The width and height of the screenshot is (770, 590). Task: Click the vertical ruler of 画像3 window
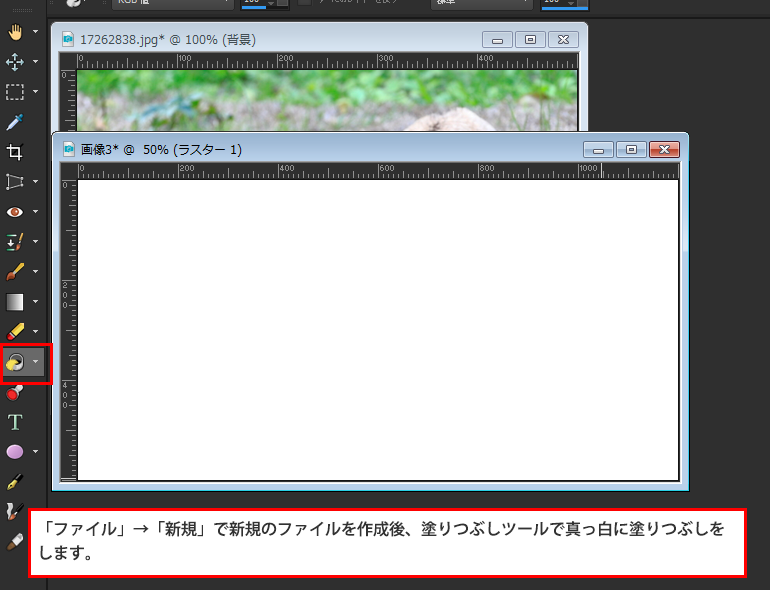point(68,330)
